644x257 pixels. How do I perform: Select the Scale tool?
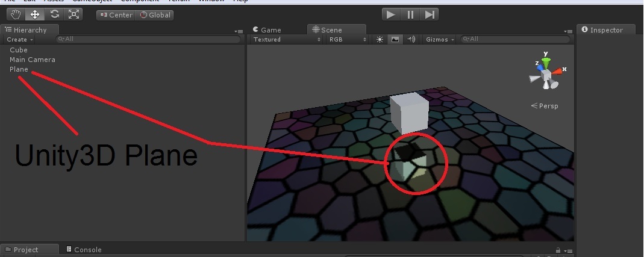tap(73, 15)
